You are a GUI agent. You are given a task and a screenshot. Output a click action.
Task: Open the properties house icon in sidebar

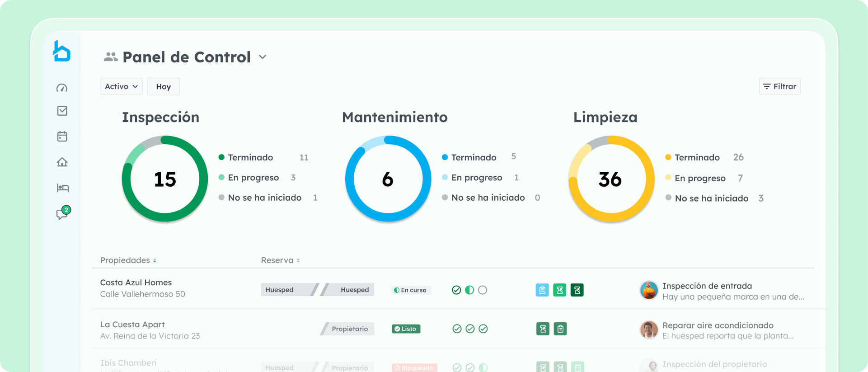[62, 162]
